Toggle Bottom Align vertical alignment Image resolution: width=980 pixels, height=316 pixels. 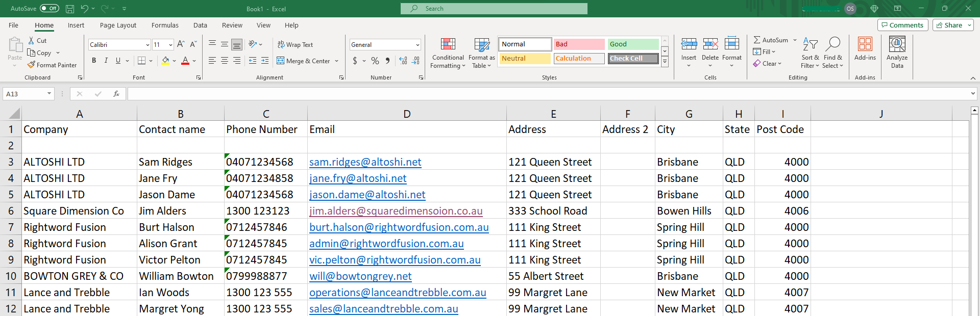pos(237,44)
